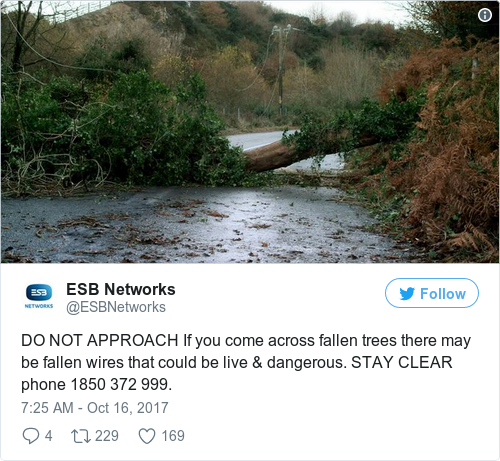This screenshot has height=461, width=500.
Task: Click the info icon on the photo
Action: pyautogui.click(x=485, y=15)
